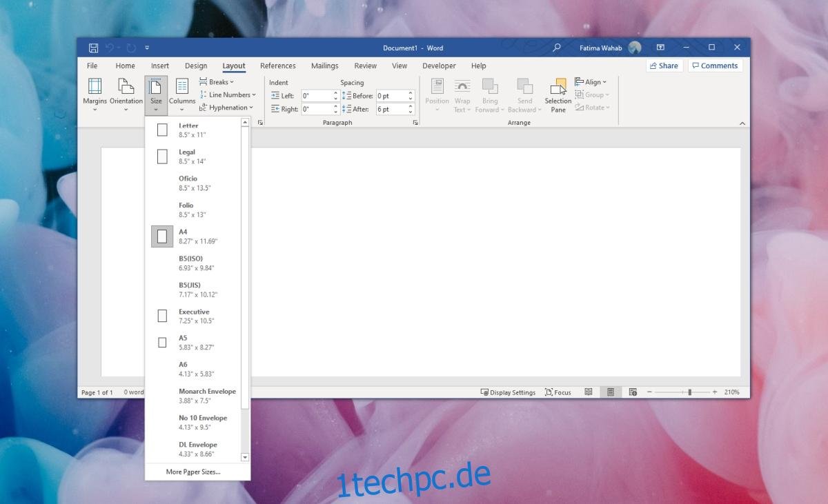This screenshot has height=504, width=828.
Task: Open Ribbon Display Options icon
Action: [x=660, y=48]
